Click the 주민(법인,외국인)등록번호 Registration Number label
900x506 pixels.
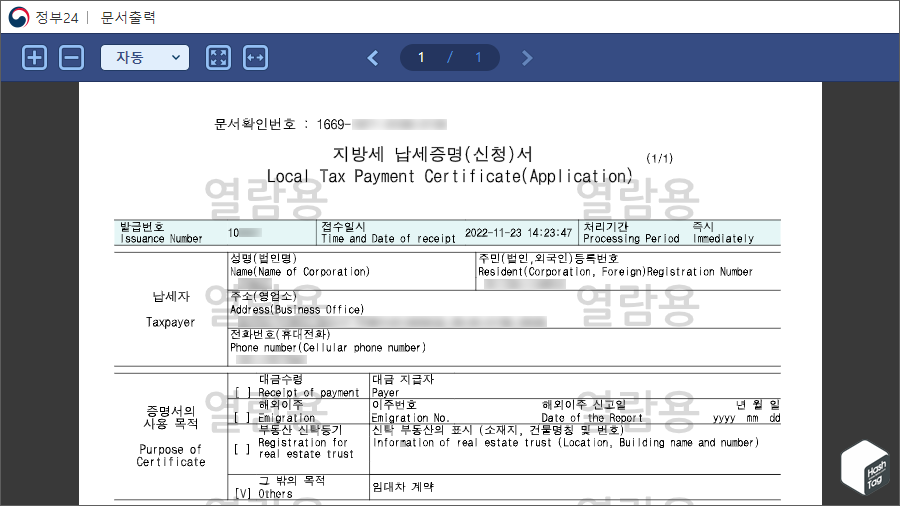tap(615, 265)
